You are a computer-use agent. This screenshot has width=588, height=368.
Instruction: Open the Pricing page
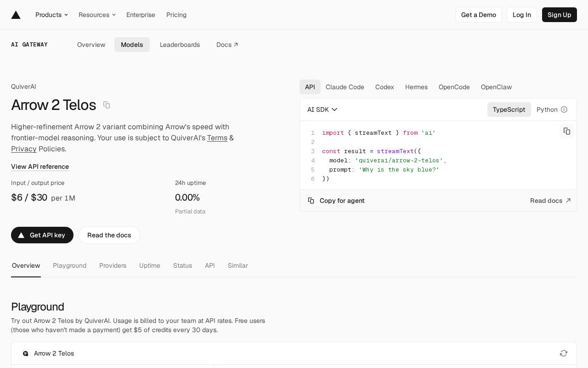point(176,15)
